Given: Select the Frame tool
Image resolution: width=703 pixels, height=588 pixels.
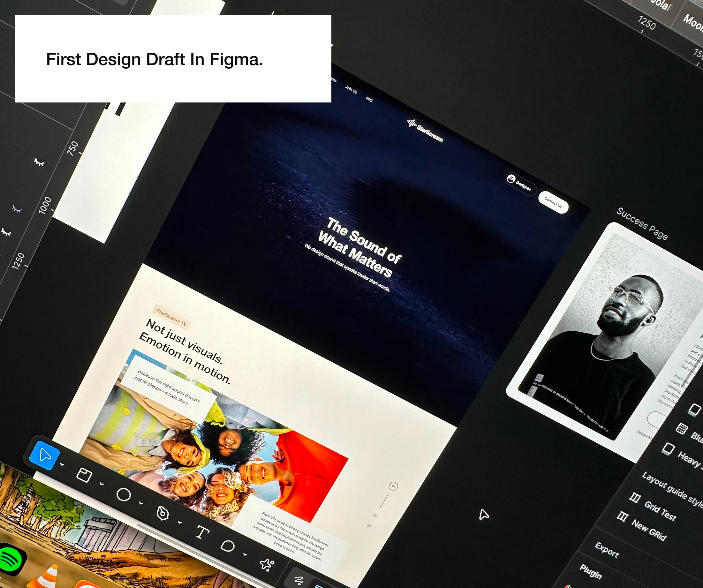Looking at the screenshot, I should pos(84,475).
